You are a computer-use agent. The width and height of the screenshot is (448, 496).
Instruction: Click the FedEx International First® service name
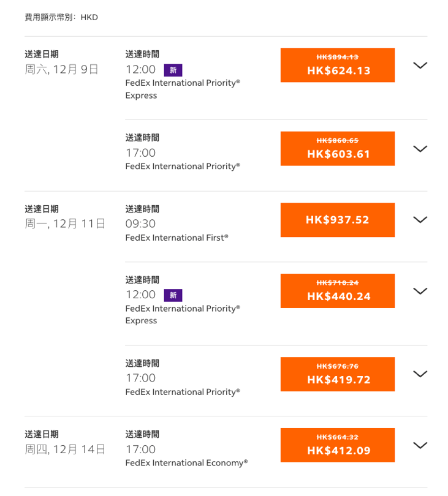pyautogui.click(x=177, y=238)
